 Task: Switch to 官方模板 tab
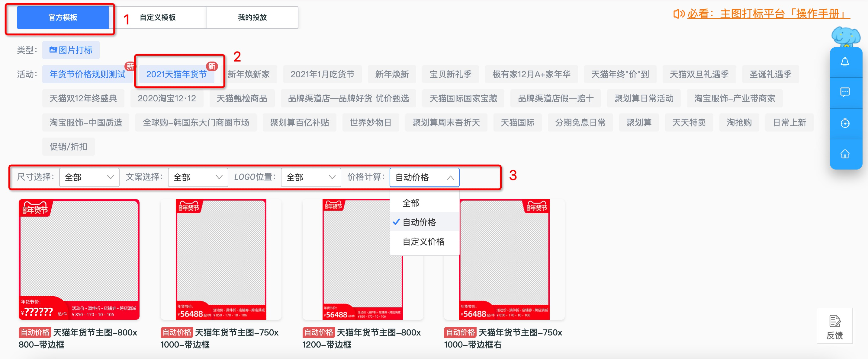tap(63, 17)
